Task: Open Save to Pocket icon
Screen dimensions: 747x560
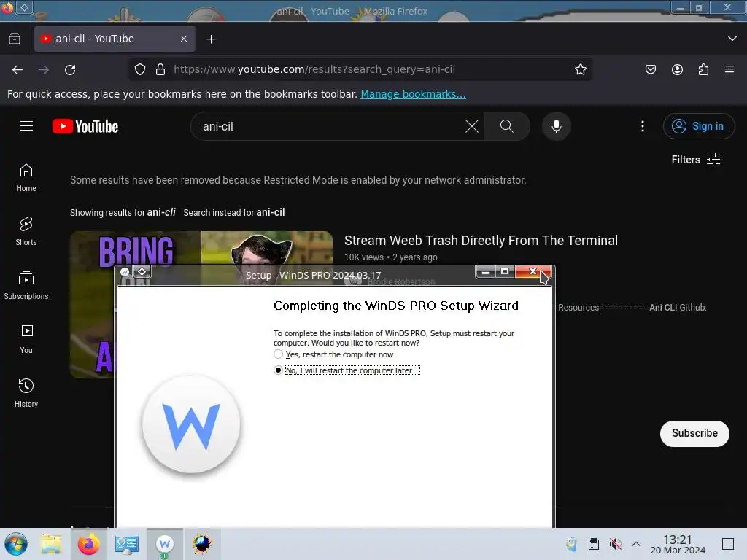Action: pyautogui.click(x=651, y=69)
